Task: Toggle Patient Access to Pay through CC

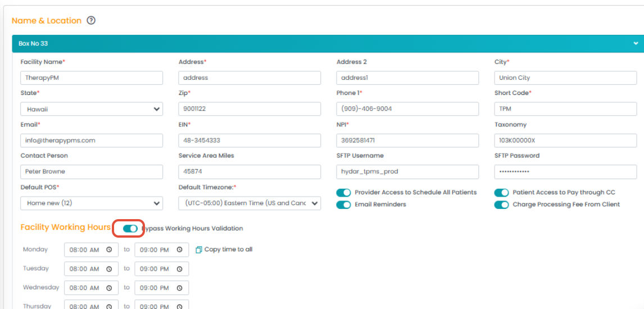Action: [x=501, y=193]
